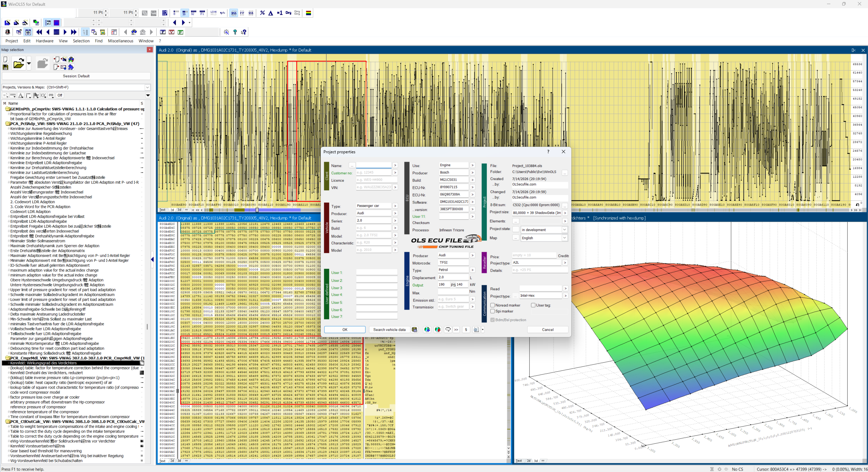Open the Projects, Versions & Maps dropdown
The image size is (868, 472).
pos(147,87)
